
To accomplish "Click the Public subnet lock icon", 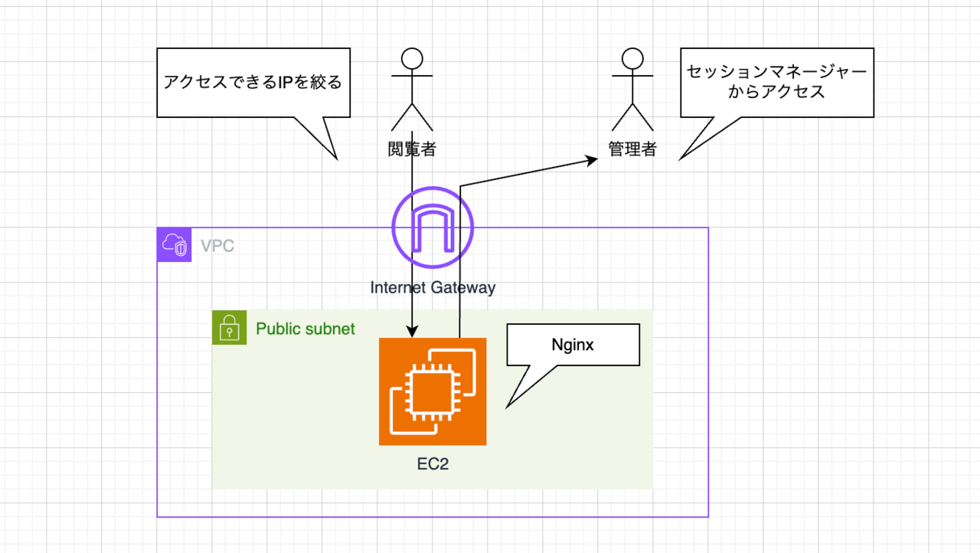I will coord(229,328).
